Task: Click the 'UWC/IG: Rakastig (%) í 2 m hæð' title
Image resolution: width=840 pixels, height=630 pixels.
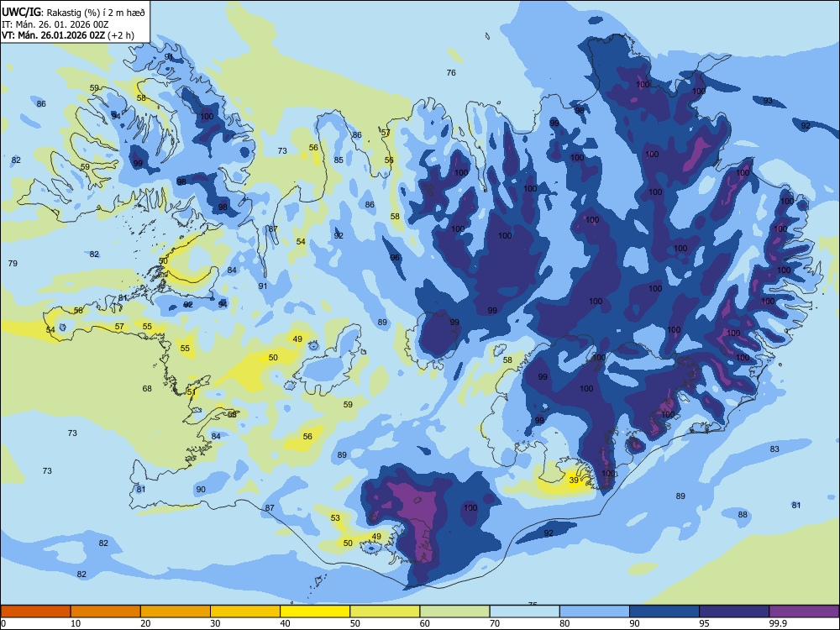Action: tap(73, 12)
